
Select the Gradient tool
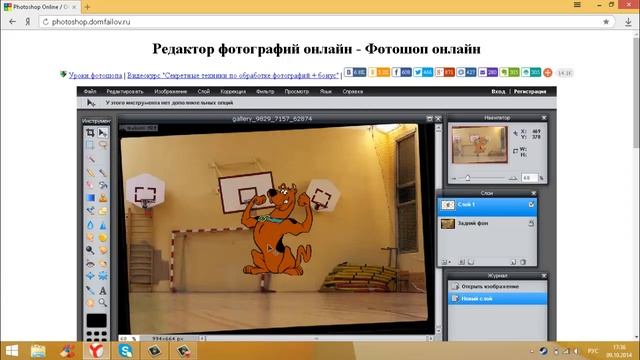[90, 198]
